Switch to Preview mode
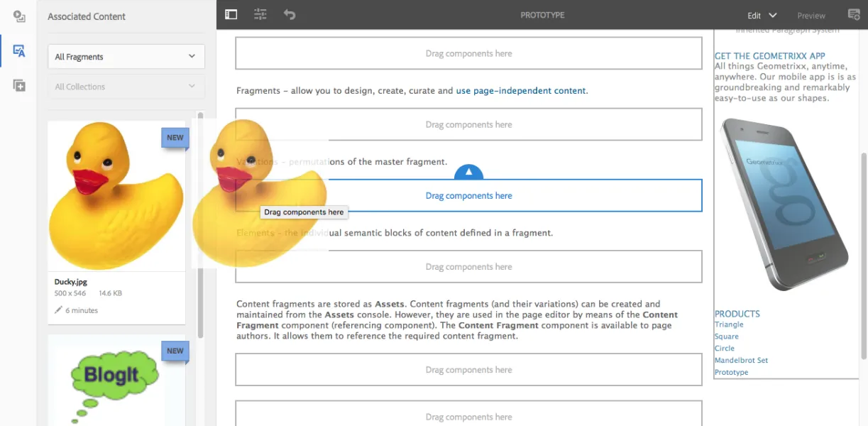Image resolution: width=868 pixels, height=426 pixels. click(x=811, y=15)
